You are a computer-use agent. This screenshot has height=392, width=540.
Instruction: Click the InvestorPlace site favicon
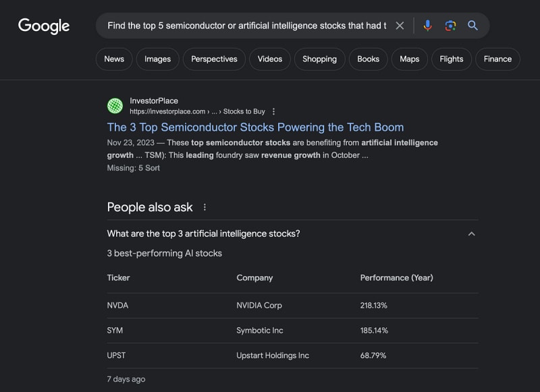[x=115, y=106]
